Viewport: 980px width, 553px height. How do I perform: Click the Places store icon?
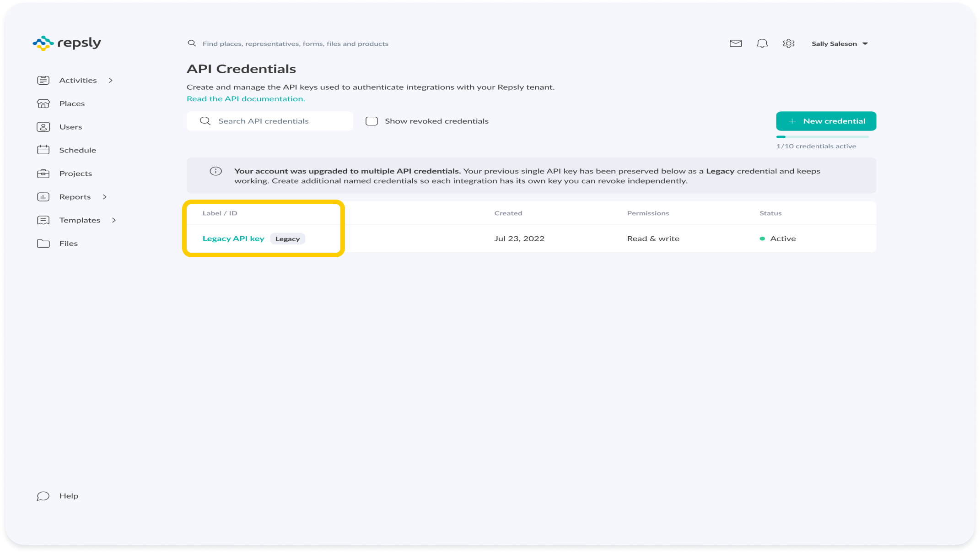pos(43,103)
